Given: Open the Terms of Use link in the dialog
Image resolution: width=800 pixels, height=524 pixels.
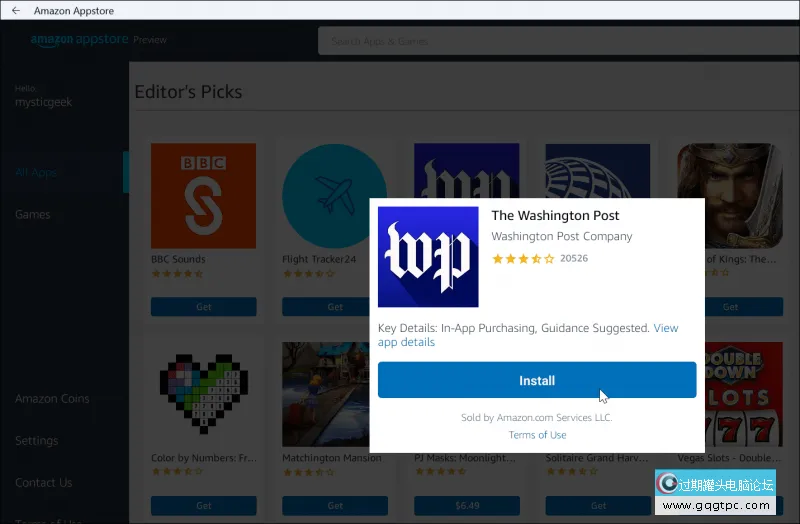Looking at the screenshot, I should click(537, 435).
